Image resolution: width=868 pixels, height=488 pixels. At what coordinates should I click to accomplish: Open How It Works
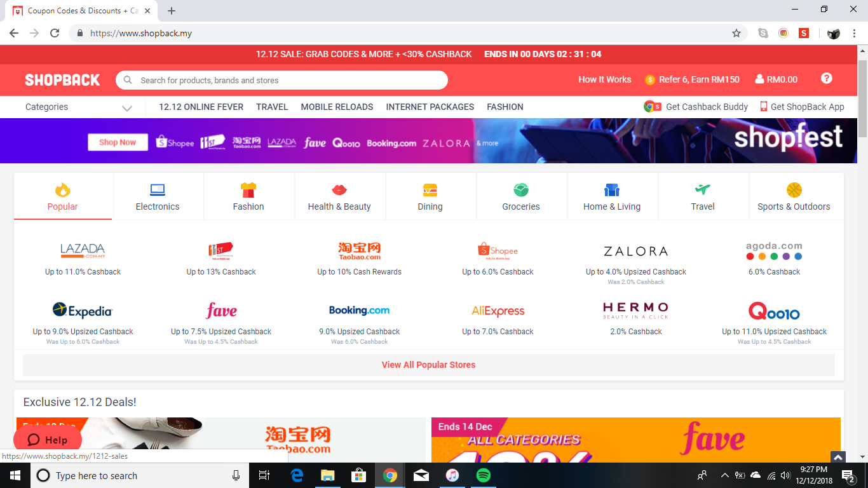pyautogui.click(x=604, y=79)
